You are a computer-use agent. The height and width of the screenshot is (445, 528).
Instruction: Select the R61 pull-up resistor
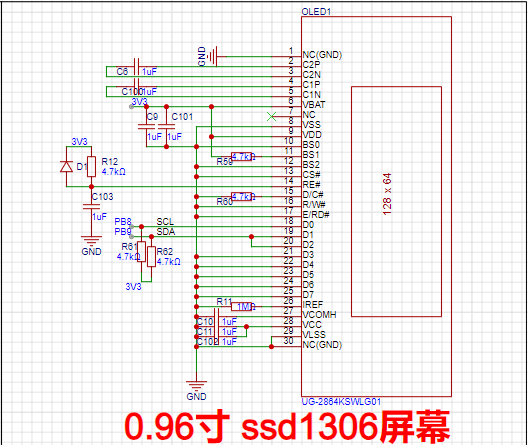(x=141, y=251)
